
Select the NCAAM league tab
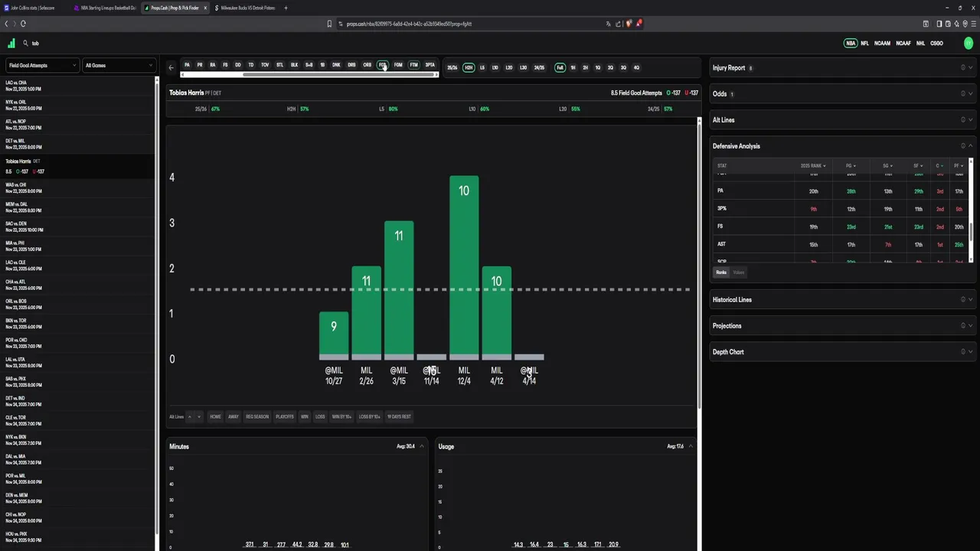(x=882, y=44)
